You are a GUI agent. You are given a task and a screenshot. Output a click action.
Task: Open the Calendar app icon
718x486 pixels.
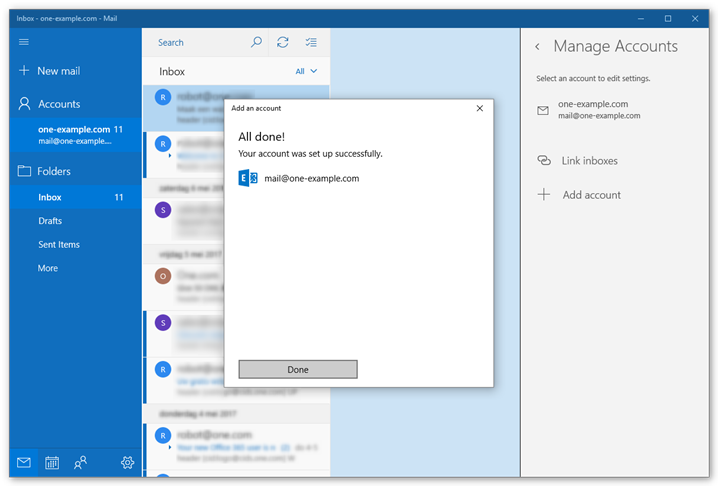[x=52, y=462]
